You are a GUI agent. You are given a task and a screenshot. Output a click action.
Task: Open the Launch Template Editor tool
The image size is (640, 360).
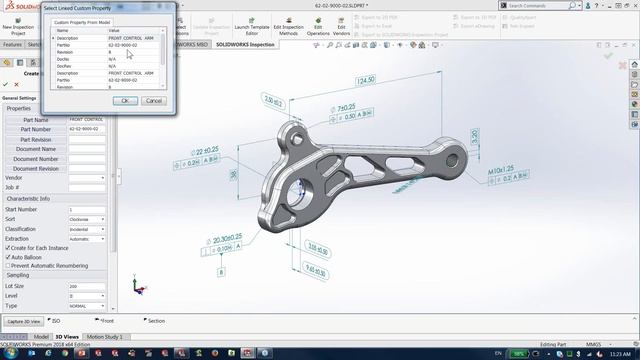point(252,26)
